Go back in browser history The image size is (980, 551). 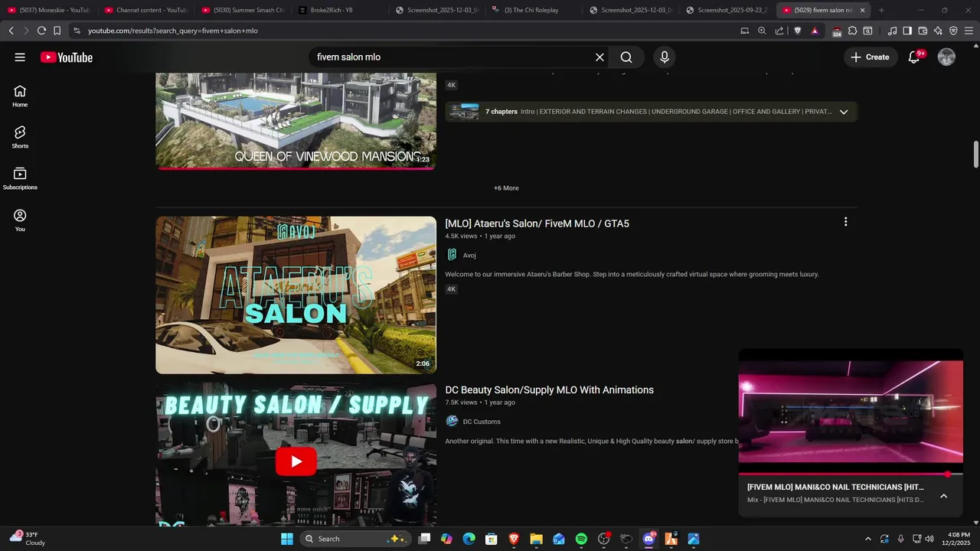(x=11, y=31)
